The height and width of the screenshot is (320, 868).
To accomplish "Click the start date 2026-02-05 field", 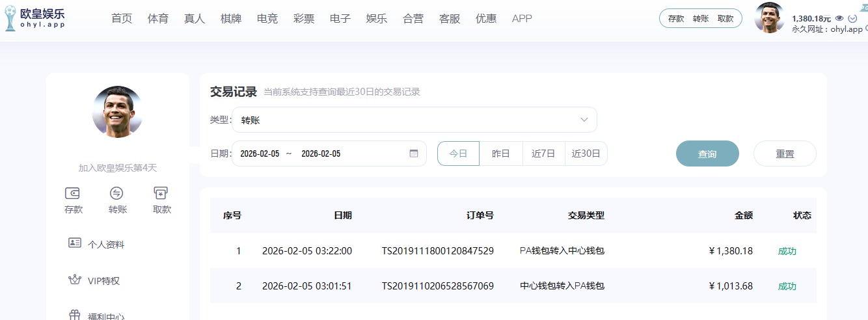I will pyautogui.click(x=260, y=154).
